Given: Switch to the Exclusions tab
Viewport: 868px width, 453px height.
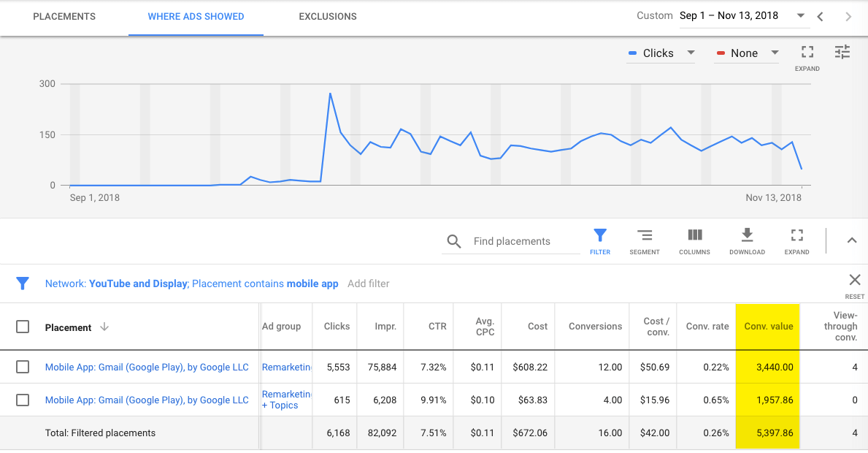Looking at the screenshot, I should point(328,17).
